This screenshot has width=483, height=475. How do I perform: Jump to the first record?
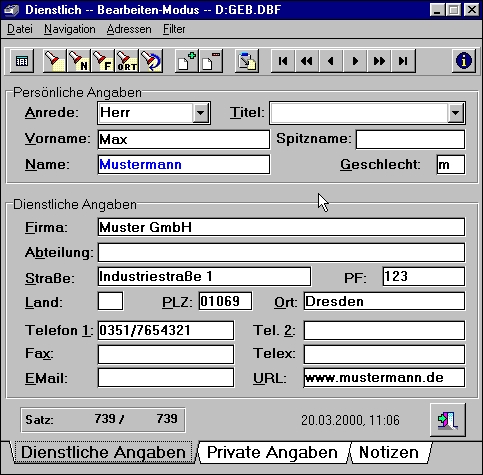pyautogui.click(x=283, y=61)
